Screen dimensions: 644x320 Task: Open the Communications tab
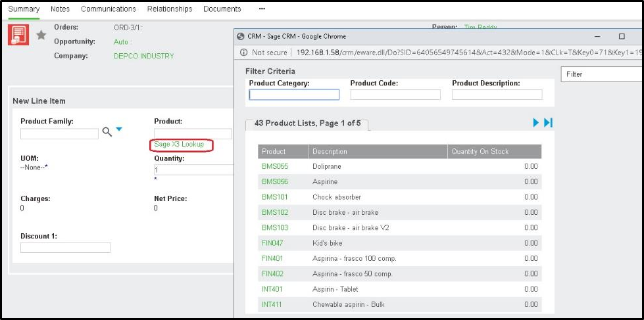coord(109,9)
